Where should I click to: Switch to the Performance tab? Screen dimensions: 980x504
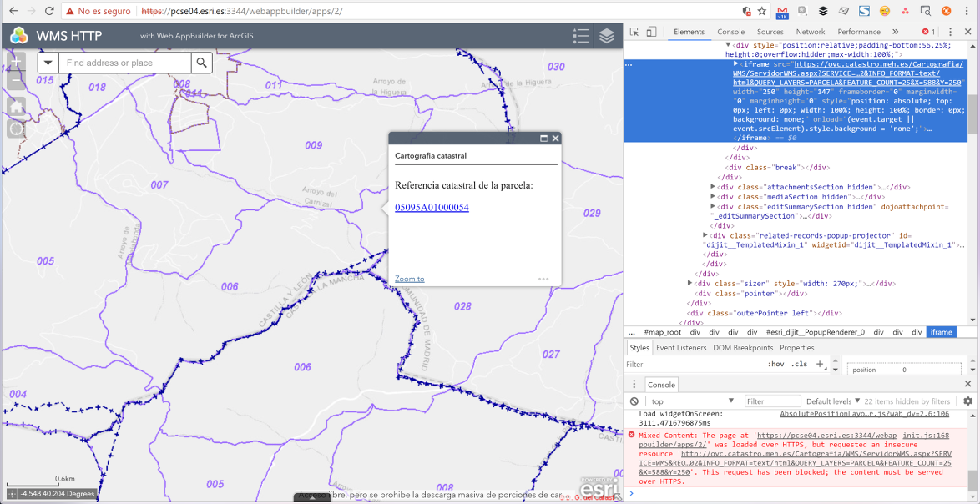coord(859,32)
